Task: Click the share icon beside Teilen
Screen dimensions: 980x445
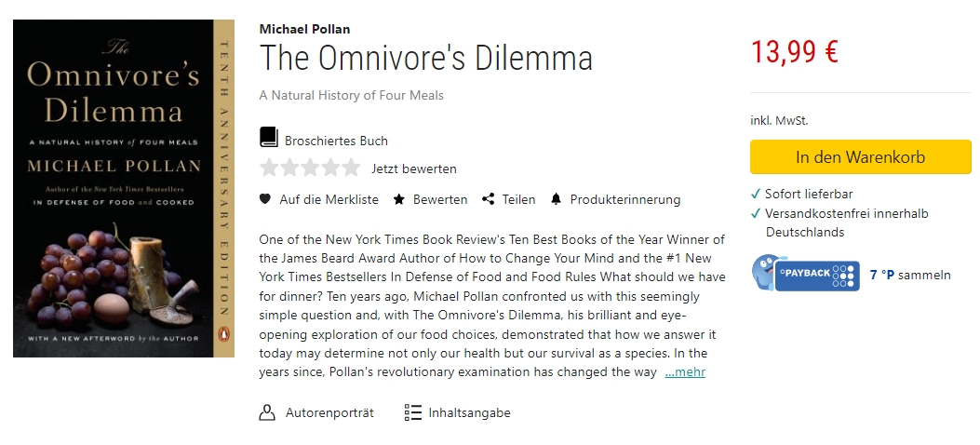Action: pyautogui.click(x=488, y=199)
